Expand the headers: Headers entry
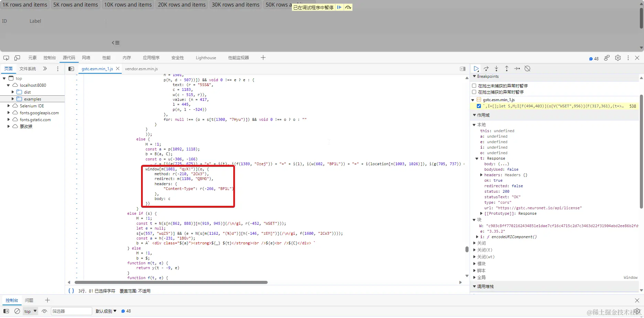 click(481, 175)
